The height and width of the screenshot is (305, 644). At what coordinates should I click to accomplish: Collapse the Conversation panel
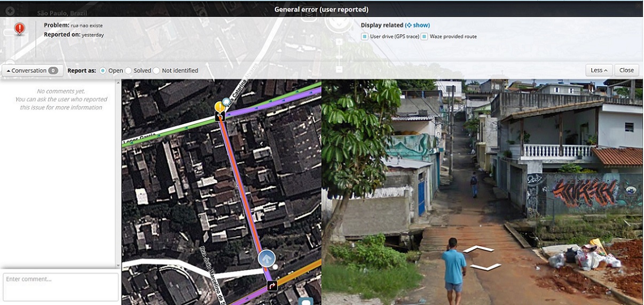coord(32,70)
